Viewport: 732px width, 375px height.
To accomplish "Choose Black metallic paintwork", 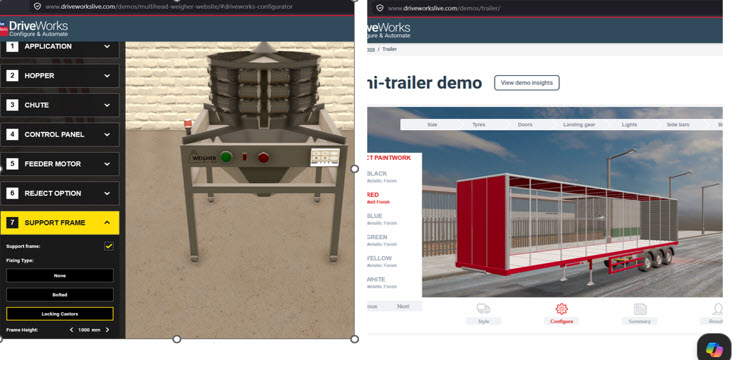I will coord(382,177).
